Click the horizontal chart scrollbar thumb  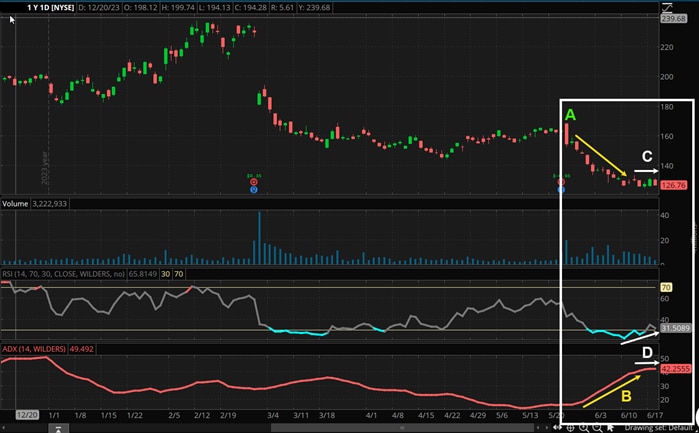pos(402,428)
